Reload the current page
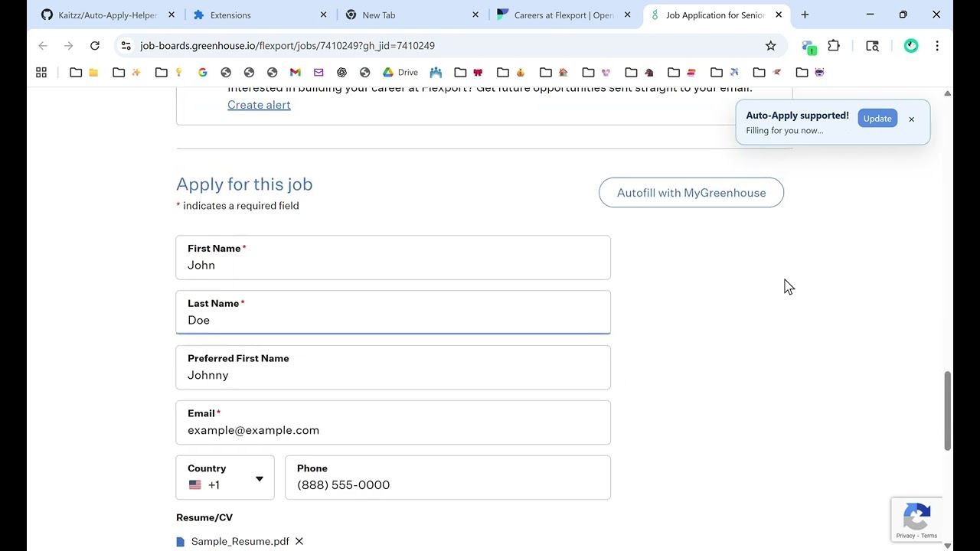The height and width of the screenshot is (551, 980). tap(95, 46)
